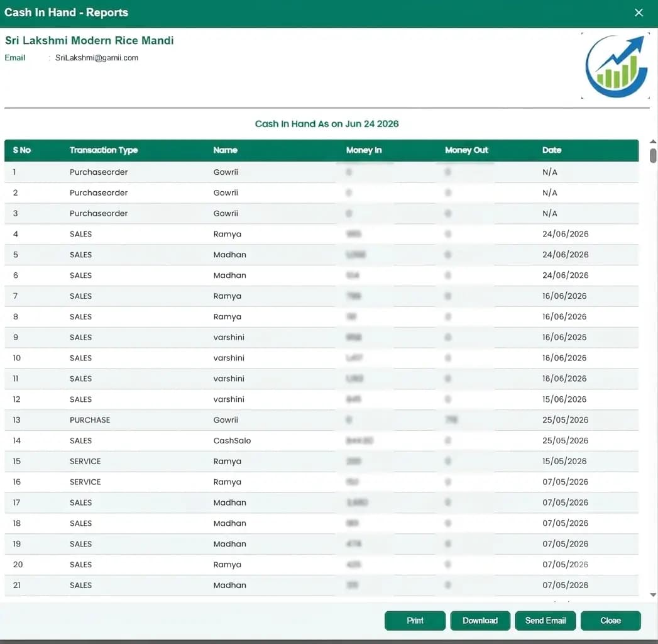The image size is (658, 644).
Task: Click date 24/06/2026 in row 4
Action: (565, 234)
